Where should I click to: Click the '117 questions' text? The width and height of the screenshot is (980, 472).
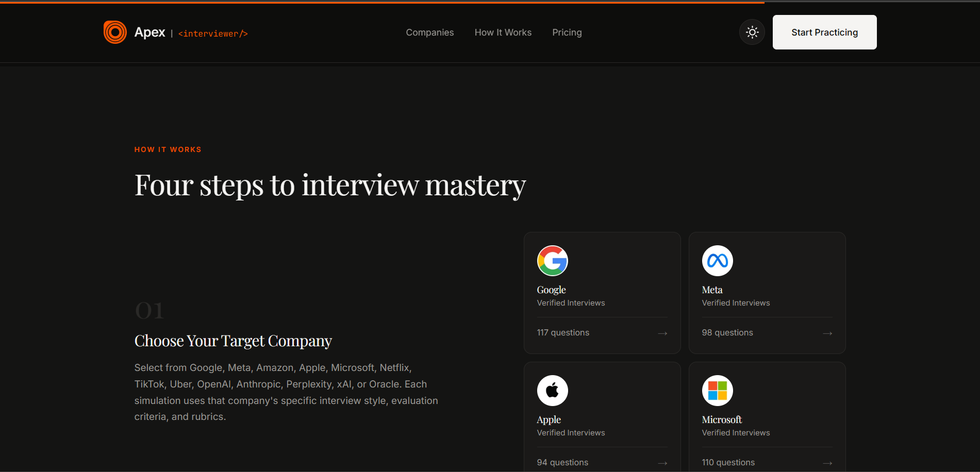pos(563,333)
